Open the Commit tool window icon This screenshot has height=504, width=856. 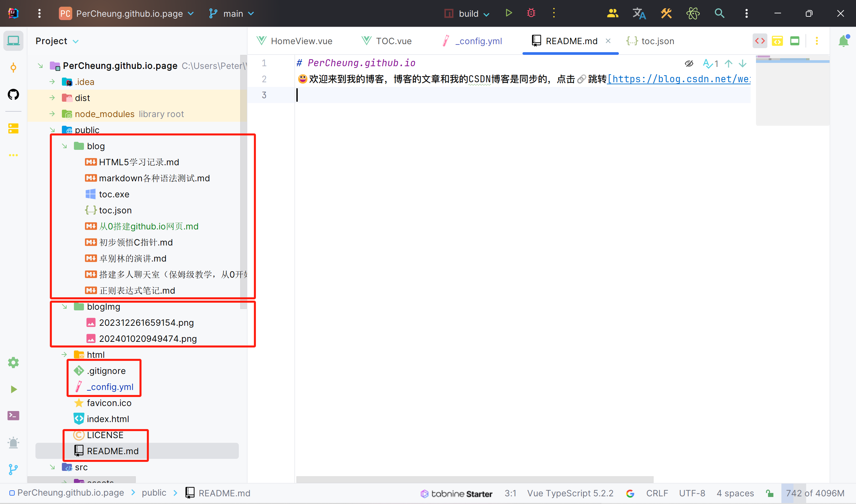tap(13, 68)
